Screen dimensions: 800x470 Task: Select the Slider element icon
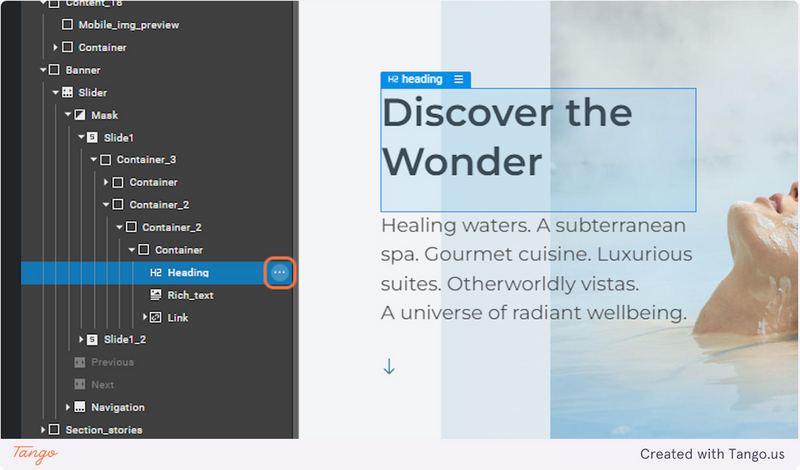pos(67,92)
